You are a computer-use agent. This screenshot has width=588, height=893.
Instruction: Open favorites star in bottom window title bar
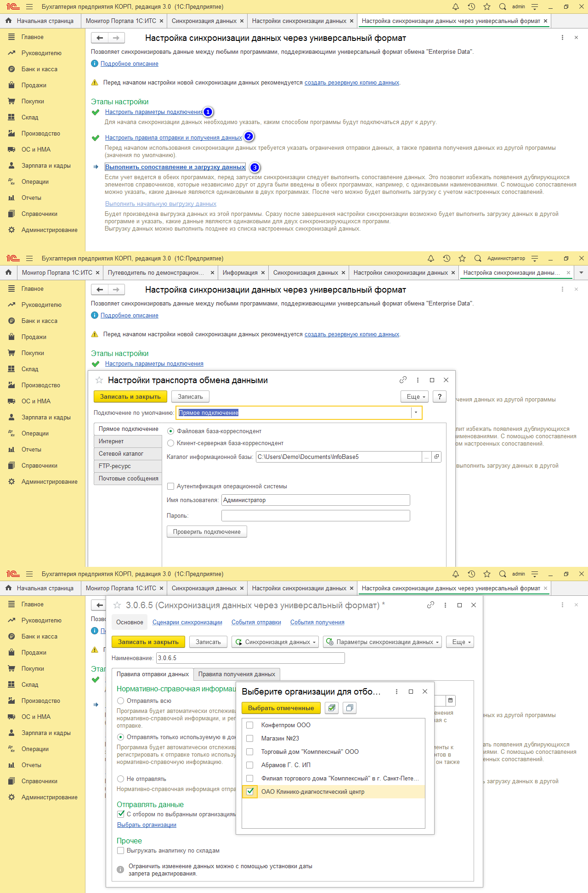click(487, 574)
